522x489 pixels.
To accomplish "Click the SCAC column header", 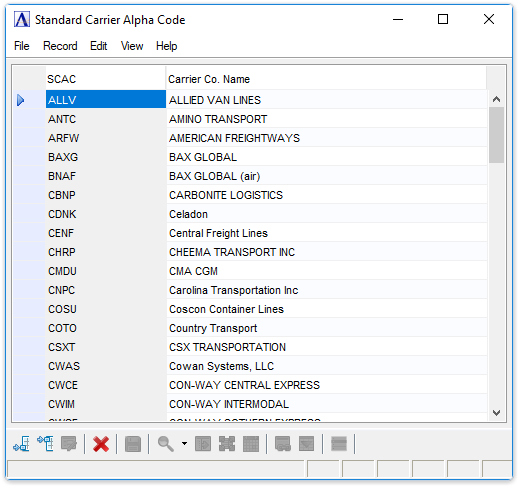I will click(x=105, y=79).
